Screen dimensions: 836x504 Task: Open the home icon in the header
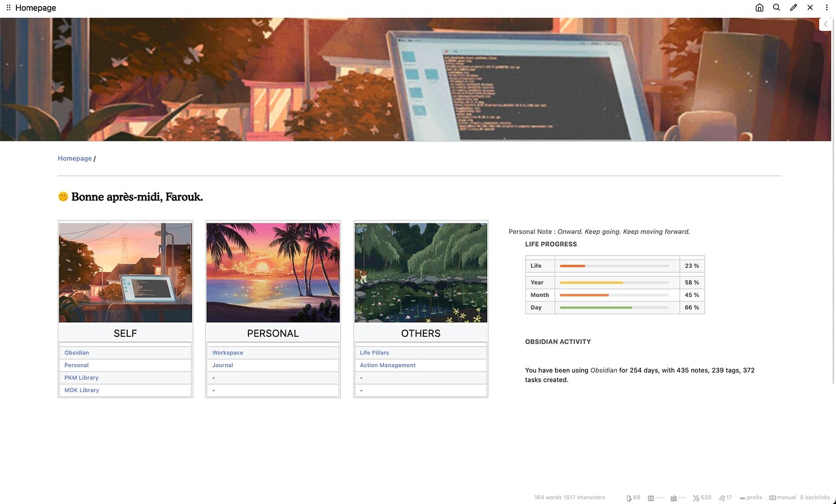pos(759,8)
